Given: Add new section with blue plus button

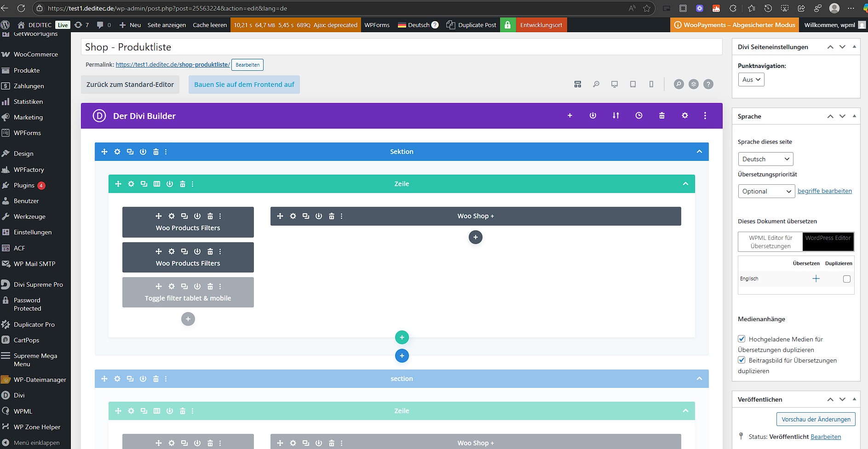Looking at the screenshot, I should pos(402,356).
